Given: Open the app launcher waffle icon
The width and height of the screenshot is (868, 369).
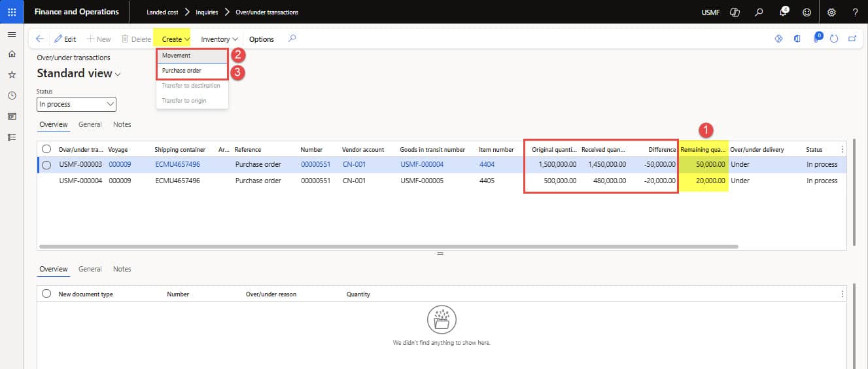Looking at the screenshot, I should pyautogui.click(x=12, y=12).
